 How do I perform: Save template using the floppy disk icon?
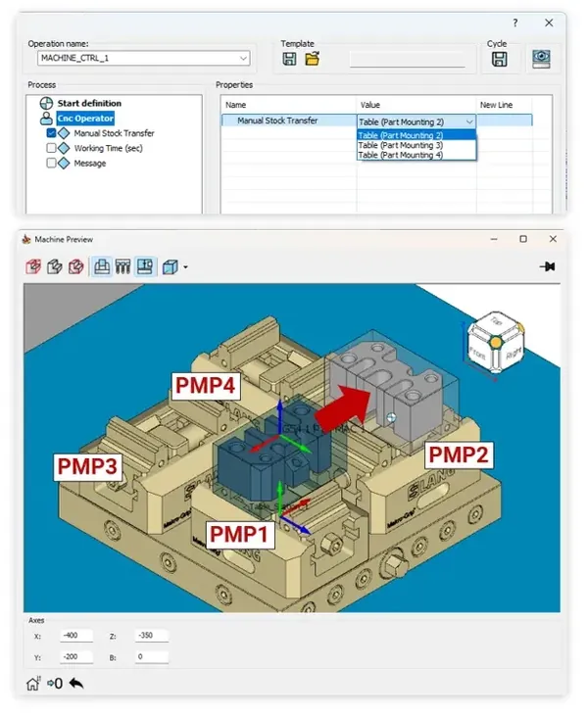pos(289,59)
